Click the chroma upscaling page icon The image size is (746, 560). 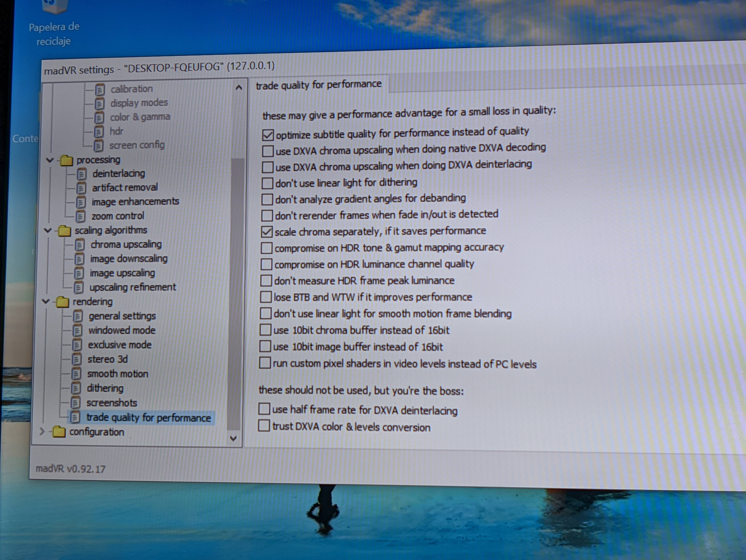pos(80,245)
